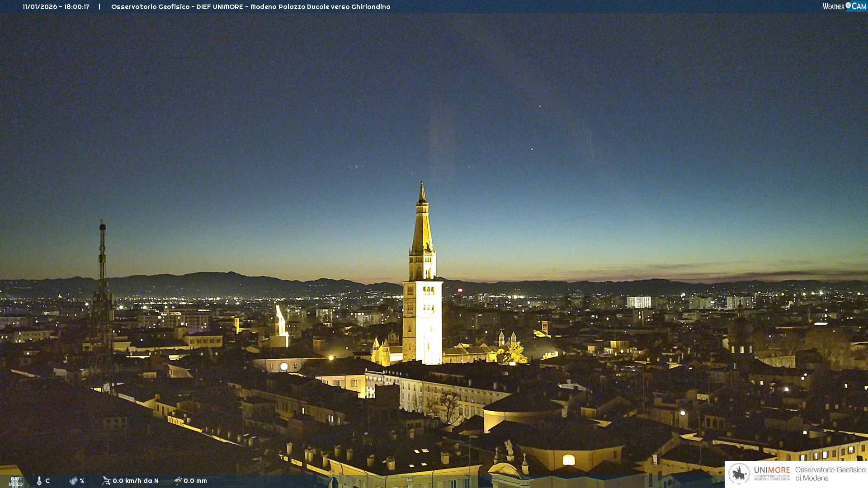Click the temperature unit C label

pyautogui.click(x=47, y=481)
